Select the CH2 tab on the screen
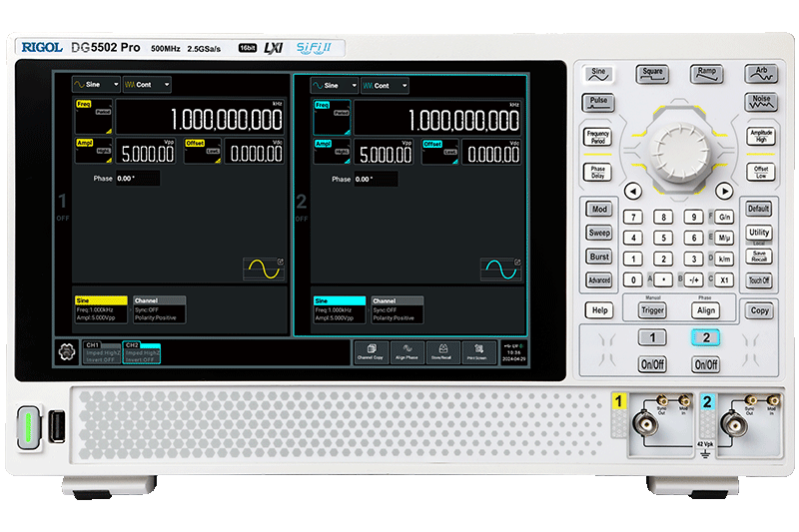This screenshot has width=799, height=532. (x=142, y=352)
